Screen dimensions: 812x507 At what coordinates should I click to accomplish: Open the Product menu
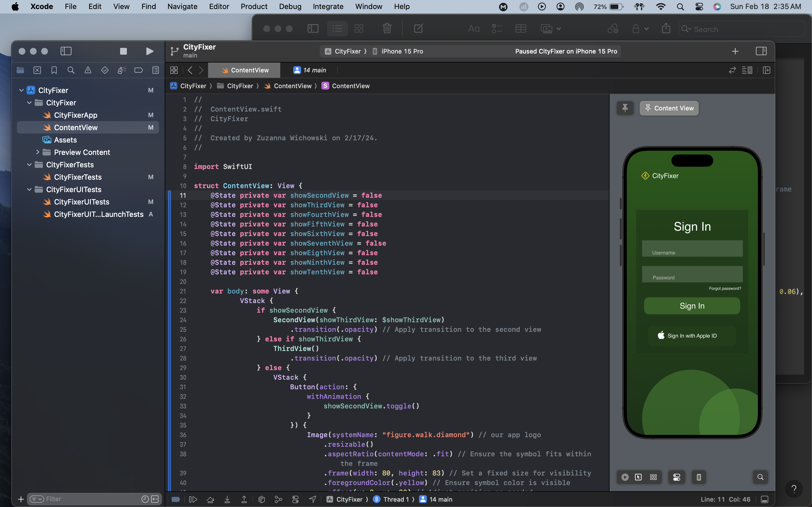tap(254, 6)
